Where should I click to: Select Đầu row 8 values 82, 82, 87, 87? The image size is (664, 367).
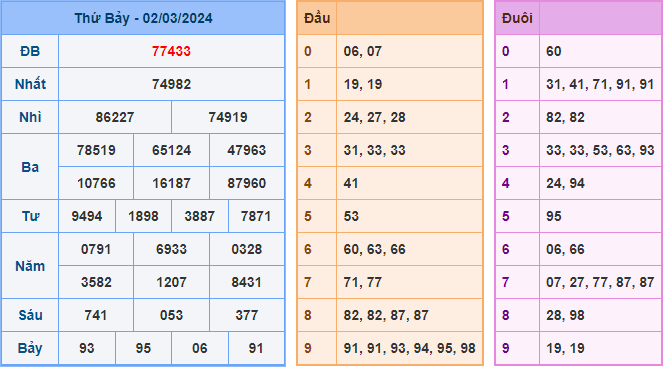click(x=386, y=315)
